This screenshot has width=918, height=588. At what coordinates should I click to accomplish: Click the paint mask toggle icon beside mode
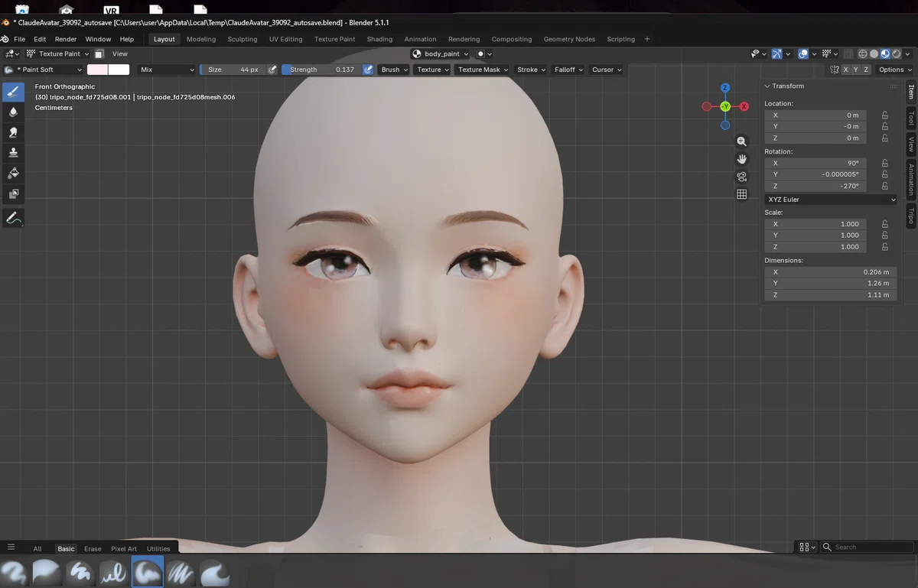pyautogui.click(x=99, y=54)
